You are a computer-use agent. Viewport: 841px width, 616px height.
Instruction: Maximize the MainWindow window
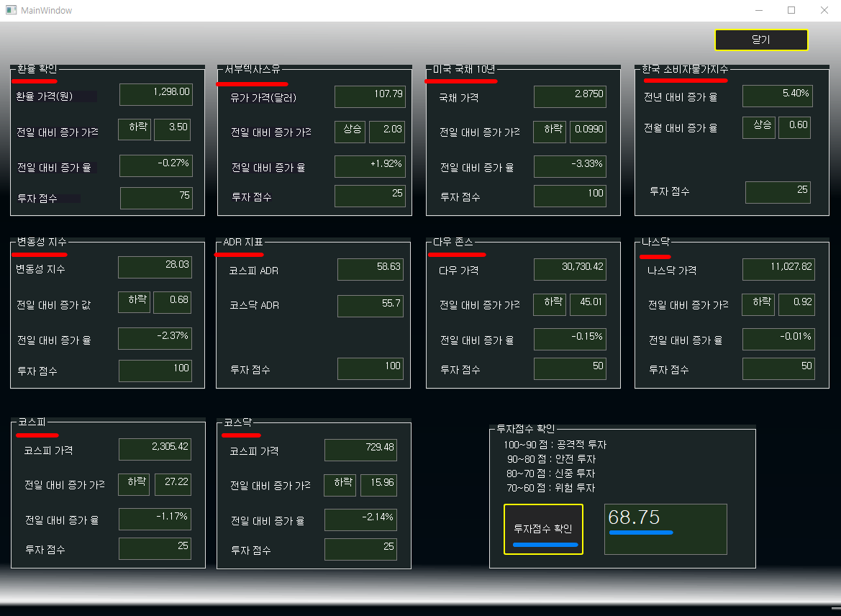791,10
